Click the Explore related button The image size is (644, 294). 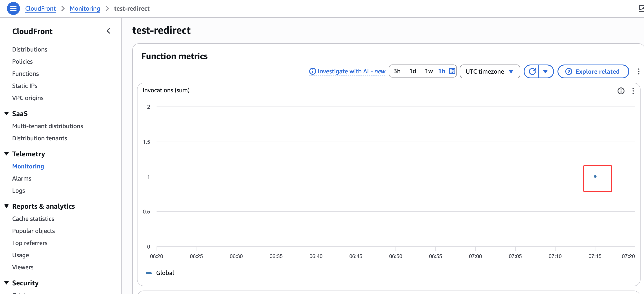[x=593, y=71]
